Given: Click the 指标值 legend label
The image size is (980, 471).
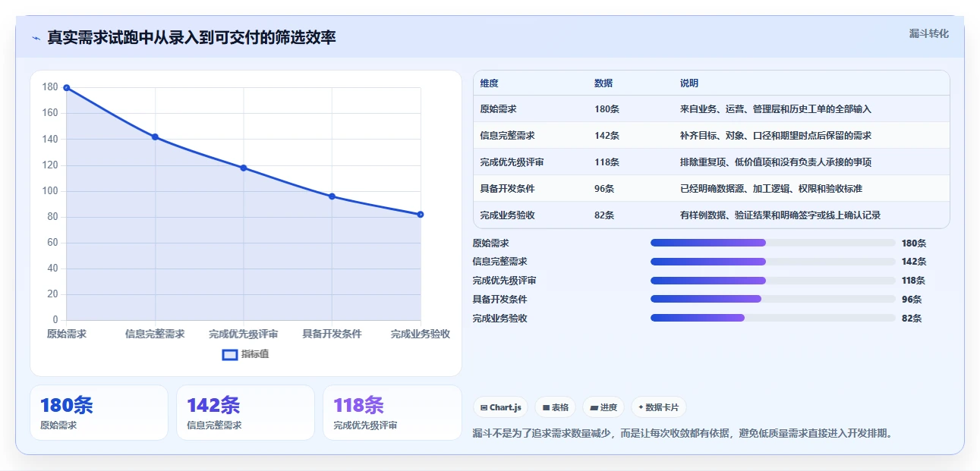Looking at the screenshot, I should click(x=255, y=354).
